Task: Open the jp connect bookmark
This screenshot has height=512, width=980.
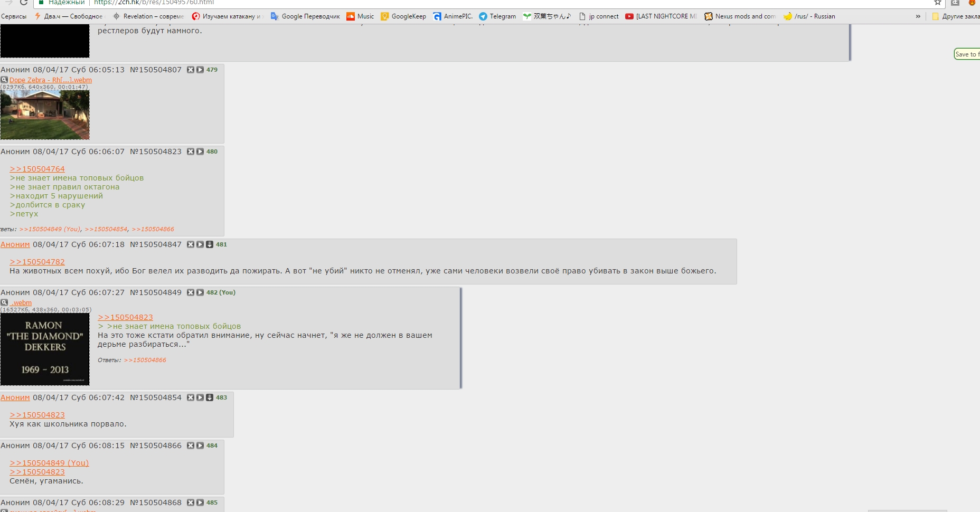Action: click(x=599, y=16)
